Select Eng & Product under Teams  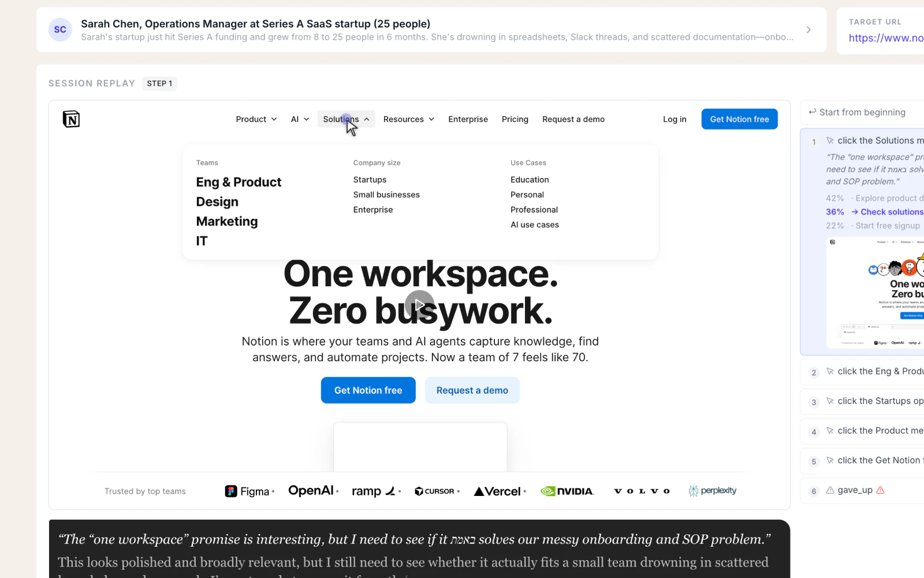pyautogui.click(x=239, y=182)
